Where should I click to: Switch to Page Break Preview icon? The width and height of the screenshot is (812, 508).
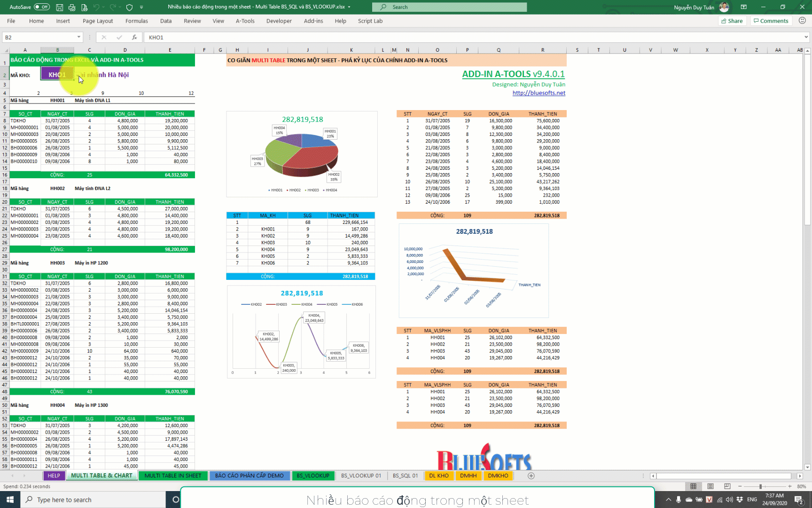click(x=727, y=486)
